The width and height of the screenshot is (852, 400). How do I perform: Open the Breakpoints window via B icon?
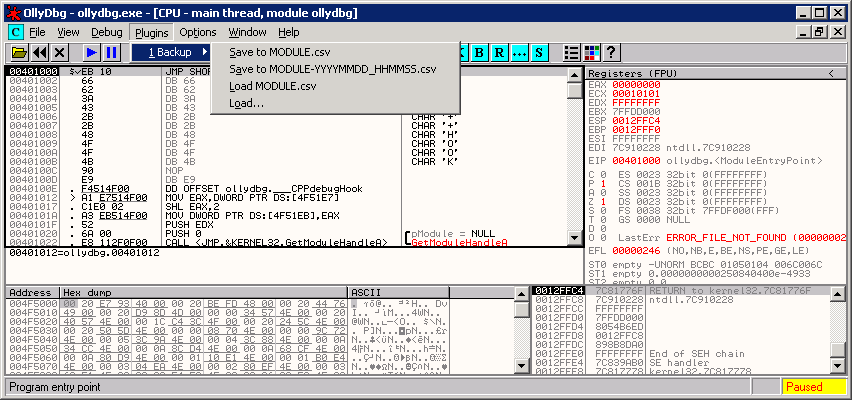pos(479,53)
